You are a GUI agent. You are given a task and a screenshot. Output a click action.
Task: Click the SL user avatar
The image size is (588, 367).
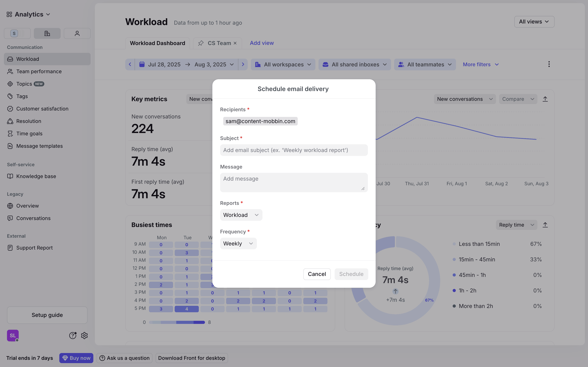tap(13, 336)
